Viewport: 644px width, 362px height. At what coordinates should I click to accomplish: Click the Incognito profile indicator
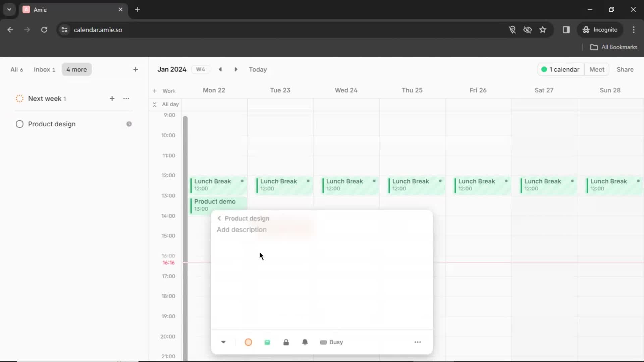click(600, 30)
